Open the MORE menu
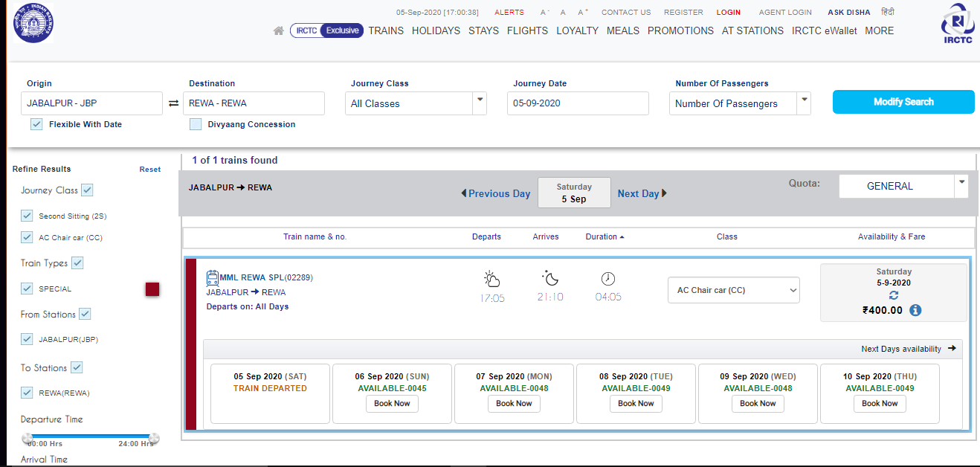 879,30
